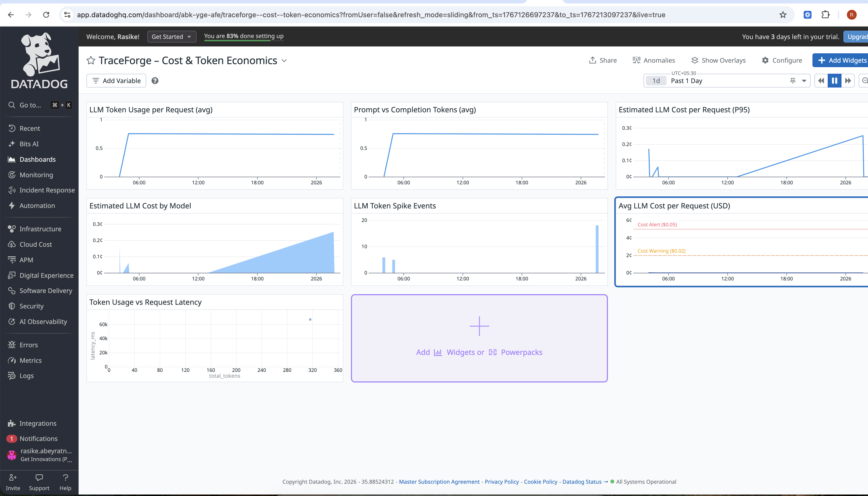The height and width of the screenshot is (496, 868).
Task: Step time frame forward with fast-forward icon
Action: point(848,81)
